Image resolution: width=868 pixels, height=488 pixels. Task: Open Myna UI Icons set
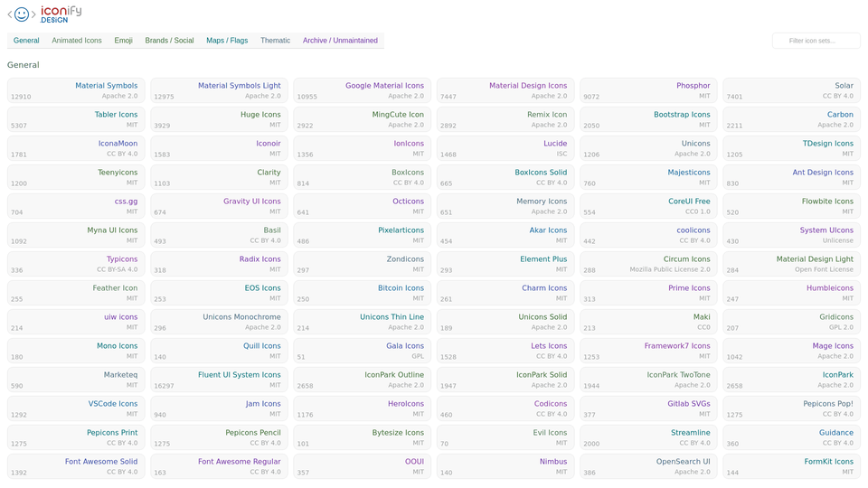(76, 235)
